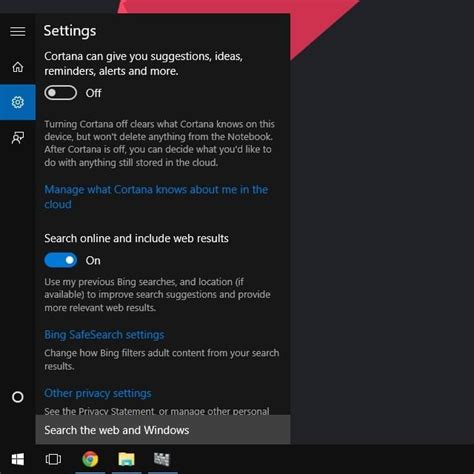Click 'Use my previous Bing searches' text

point(157,295)
